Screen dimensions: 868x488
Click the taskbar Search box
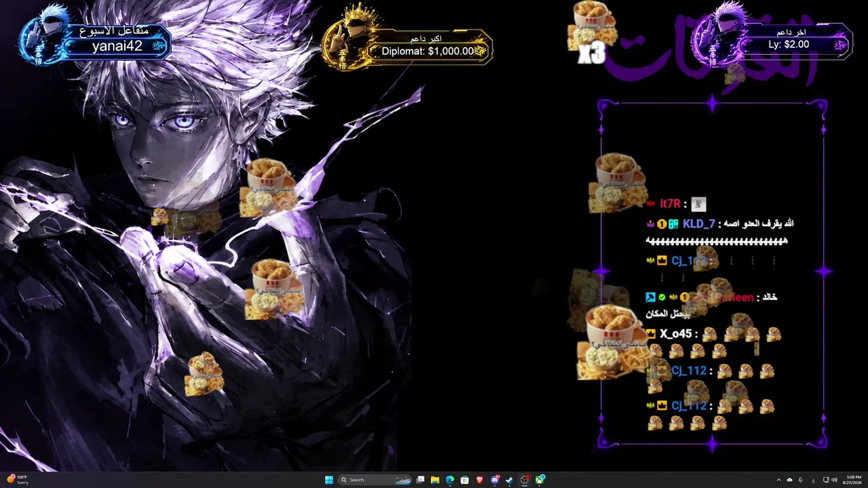point(375,480)
